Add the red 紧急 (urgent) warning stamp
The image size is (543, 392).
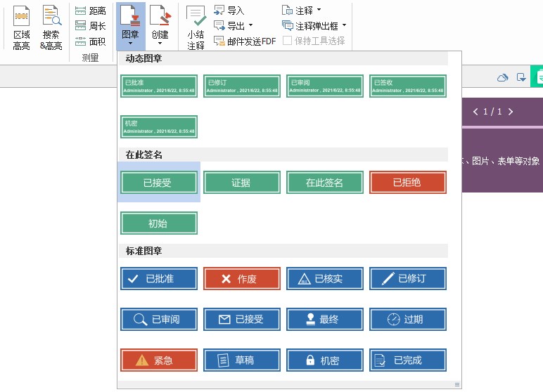pos(159,360)
